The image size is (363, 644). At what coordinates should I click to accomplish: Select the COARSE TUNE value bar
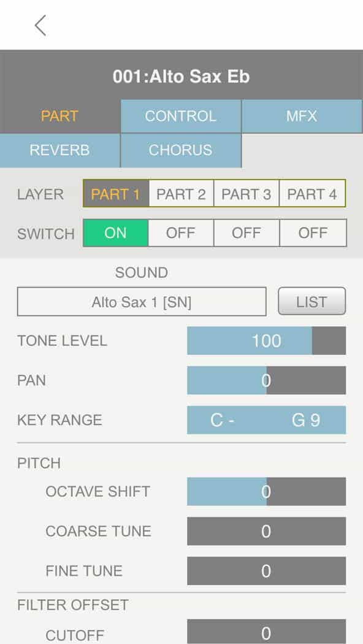click(x=267, y=531)
